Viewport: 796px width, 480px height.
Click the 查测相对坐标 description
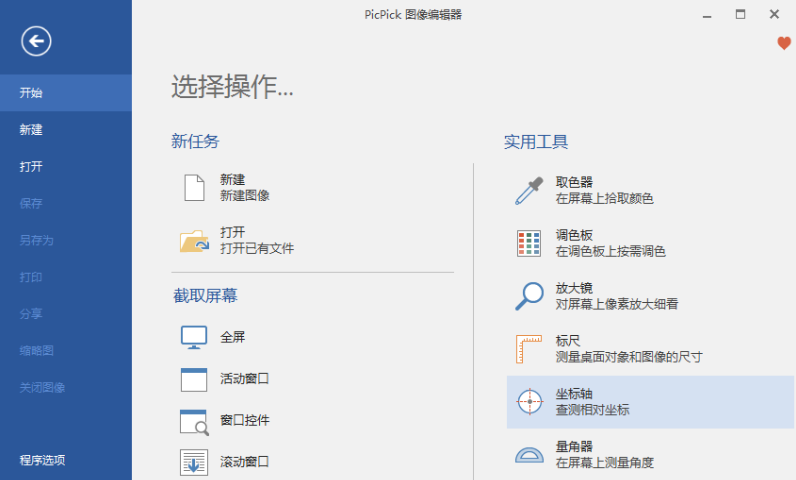point(592,410)
